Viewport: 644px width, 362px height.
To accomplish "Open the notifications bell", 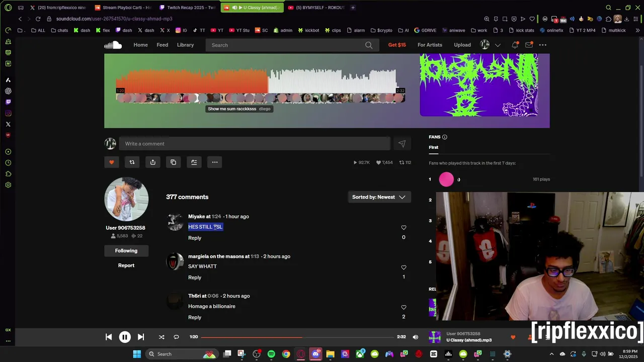I will coord(515,45).
